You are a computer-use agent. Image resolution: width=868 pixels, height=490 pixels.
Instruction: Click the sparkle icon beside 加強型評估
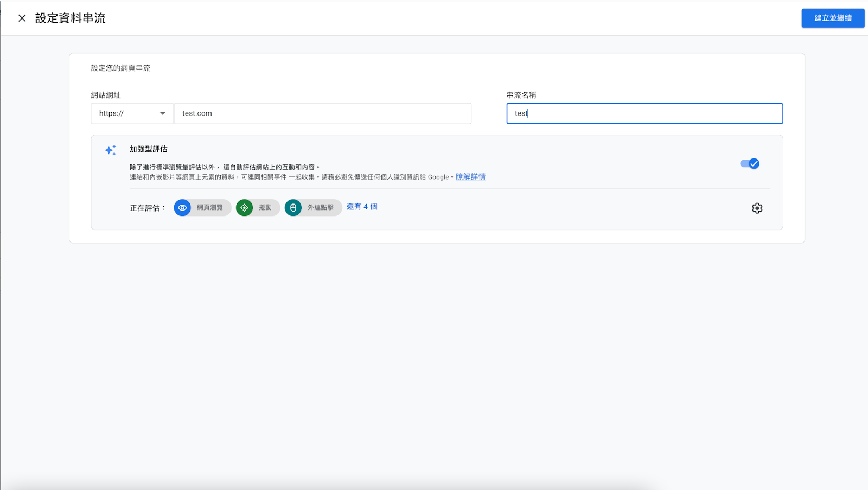pos(111,150)
